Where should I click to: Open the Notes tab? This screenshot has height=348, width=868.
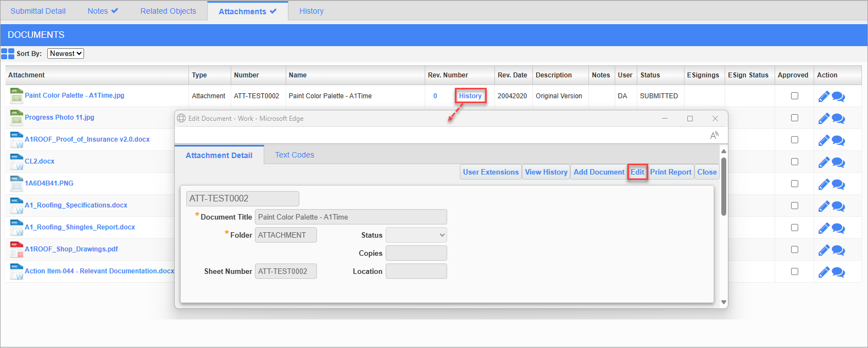(x=103, y=11)
